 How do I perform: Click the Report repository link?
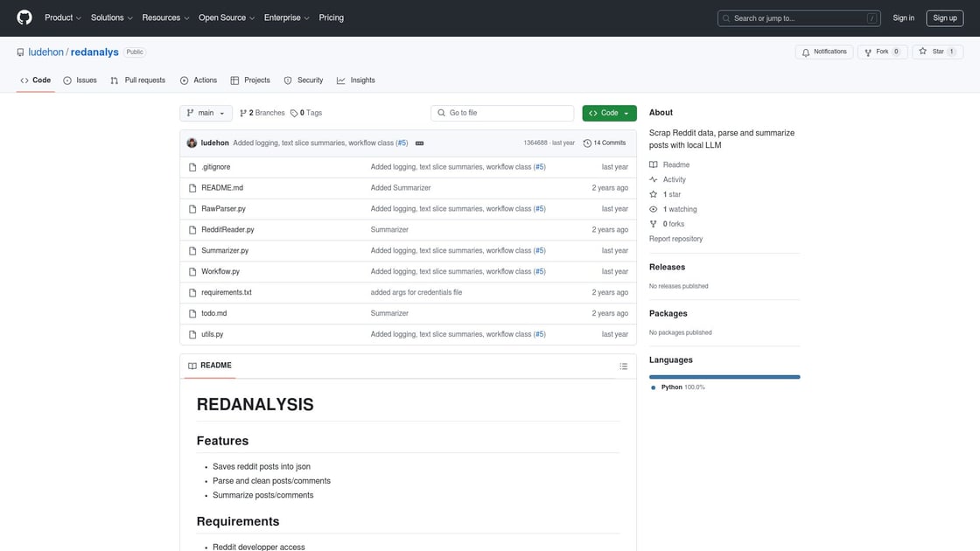click(x=675, y=239)
